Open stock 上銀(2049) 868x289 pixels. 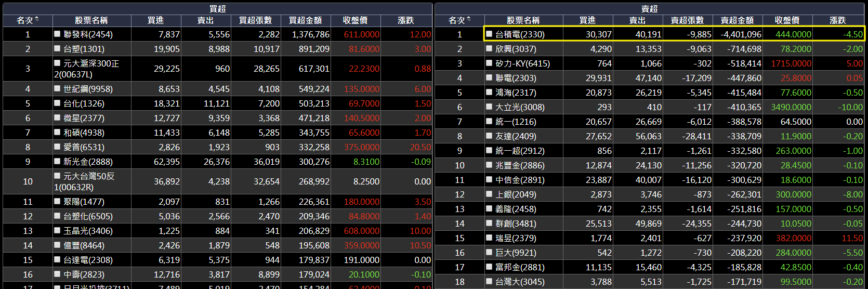516,194
